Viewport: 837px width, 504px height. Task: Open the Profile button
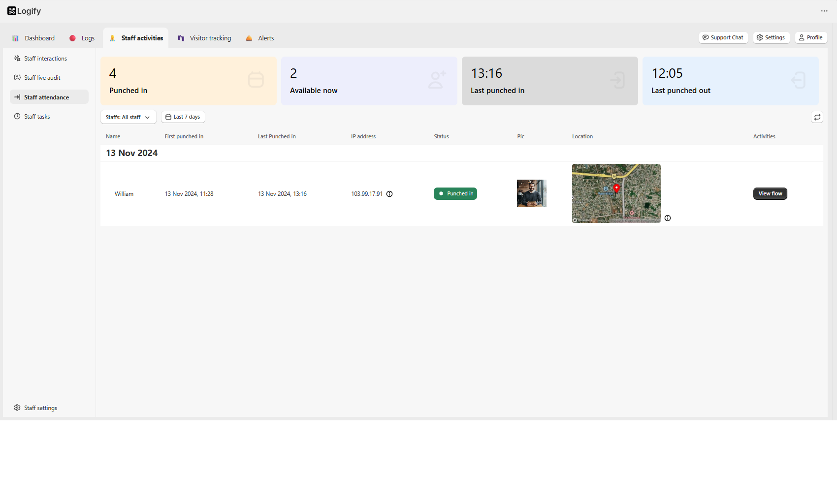(811, 37)
